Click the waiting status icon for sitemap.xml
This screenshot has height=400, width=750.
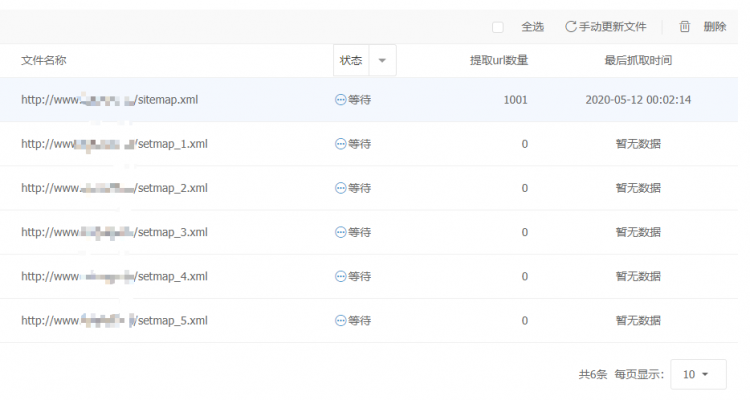(x=340, y=100)
